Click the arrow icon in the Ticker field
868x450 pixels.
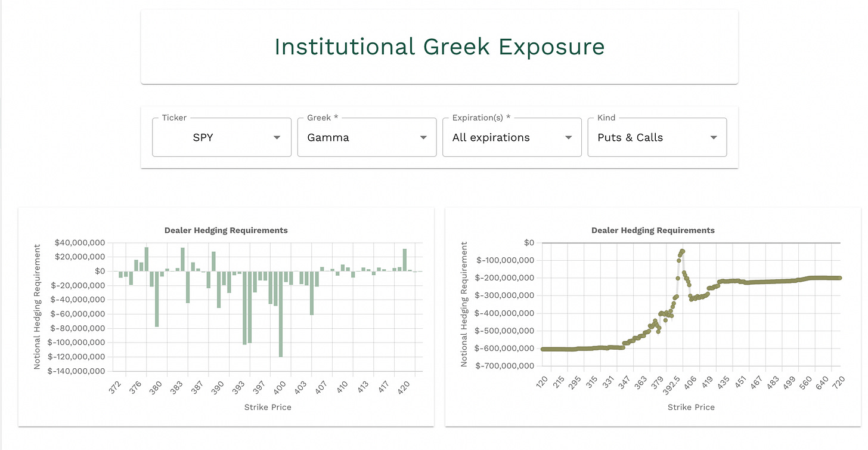(x=277, y=138)
